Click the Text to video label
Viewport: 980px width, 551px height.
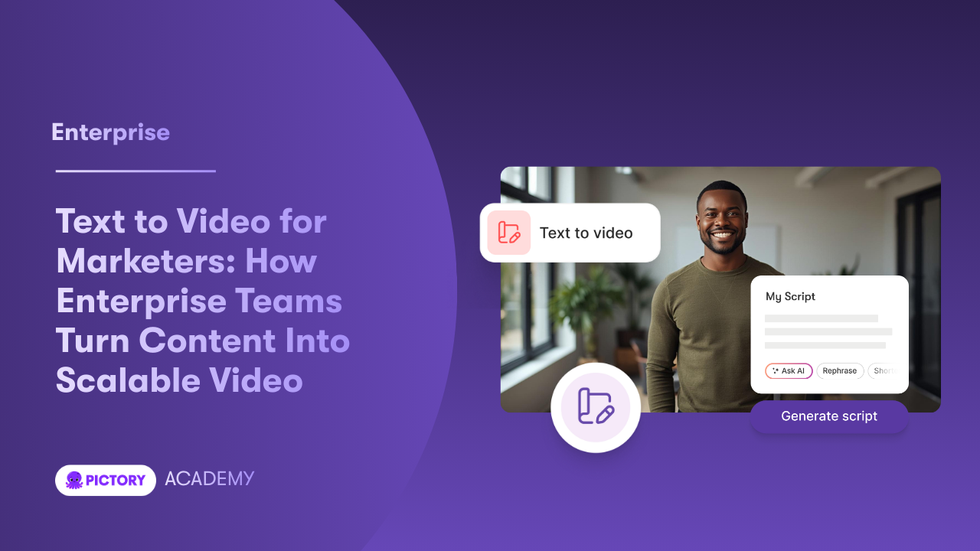pyautogui.click(x=586, y=233)
